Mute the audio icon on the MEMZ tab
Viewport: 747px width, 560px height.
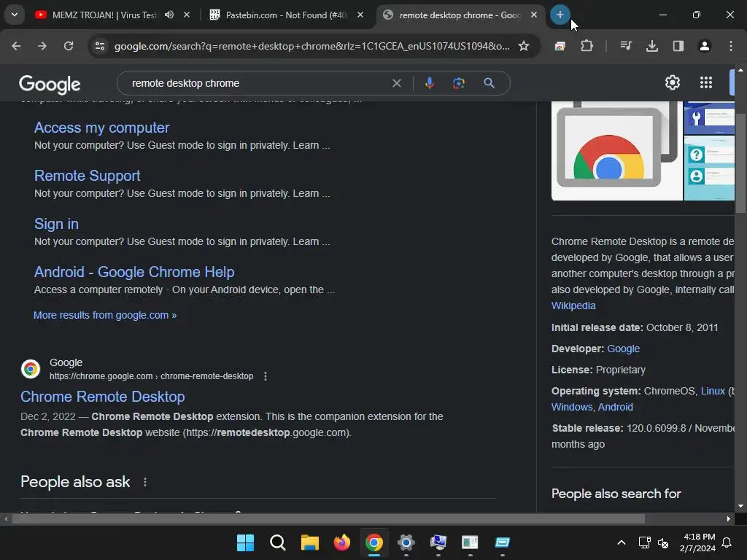point(169,15)
